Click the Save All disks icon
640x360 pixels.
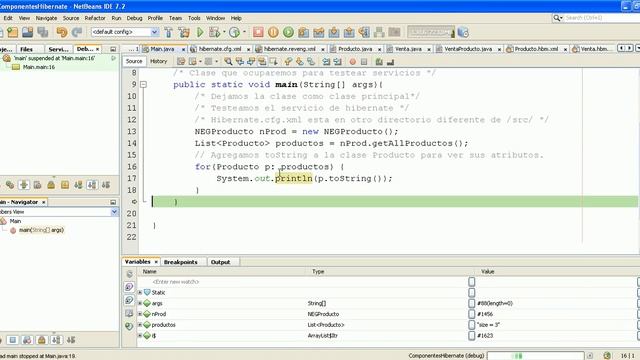pos(43,32)
